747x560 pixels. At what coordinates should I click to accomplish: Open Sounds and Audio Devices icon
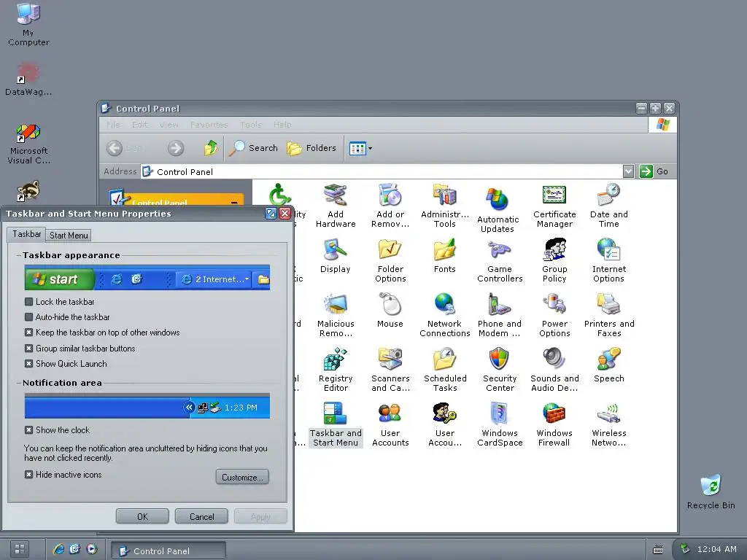point(554,370)
